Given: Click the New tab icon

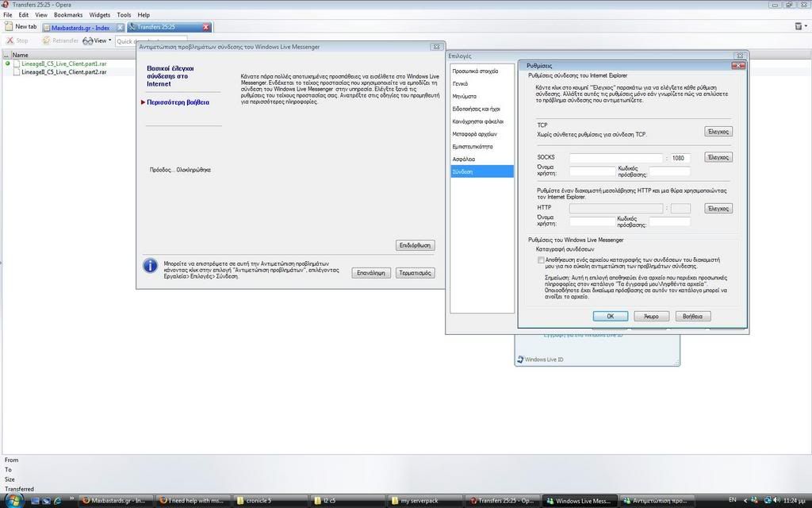Looking at the screenshot, I should [9, 26].
